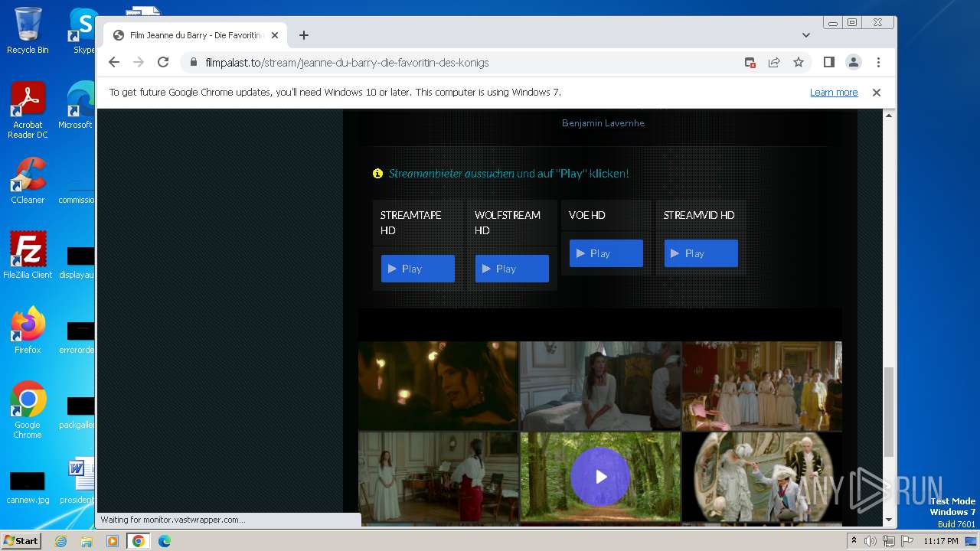Open the men in wigs thumbnail
The image size is (980, 551).
pyautogui.click(x=763, y=477)
